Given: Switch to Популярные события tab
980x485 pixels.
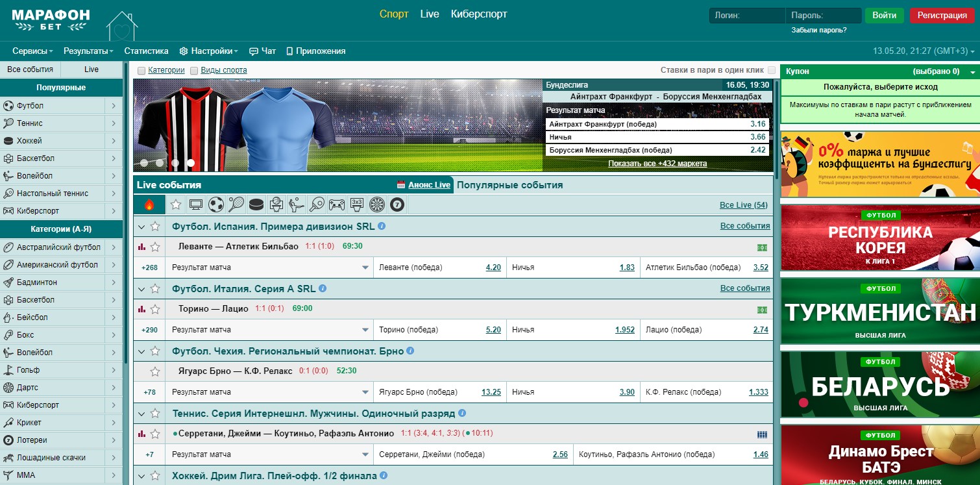Looking at the screenshot, I should pos(509,185).
